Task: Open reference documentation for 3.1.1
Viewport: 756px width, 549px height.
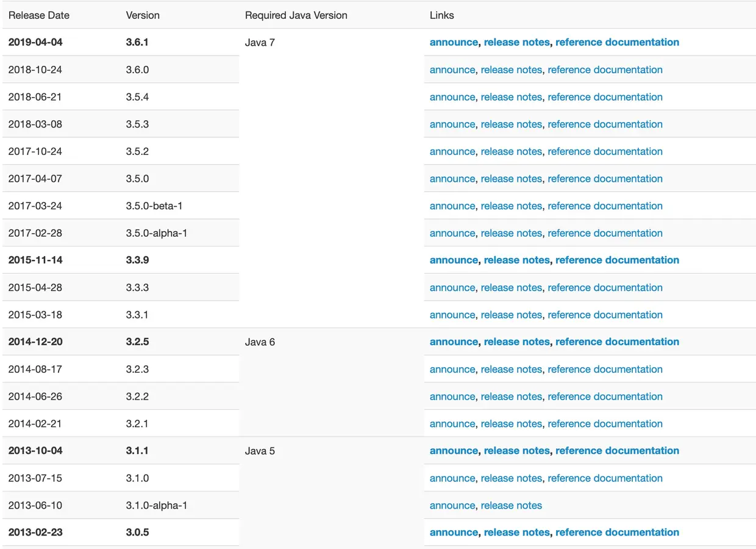Action: (x=618, y=451)
